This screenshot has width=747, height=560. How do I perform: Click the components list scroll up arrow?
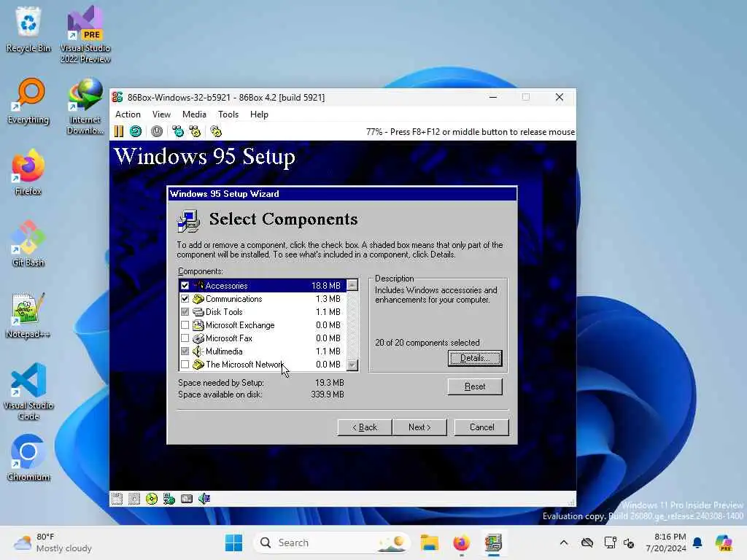coord(352,285)
